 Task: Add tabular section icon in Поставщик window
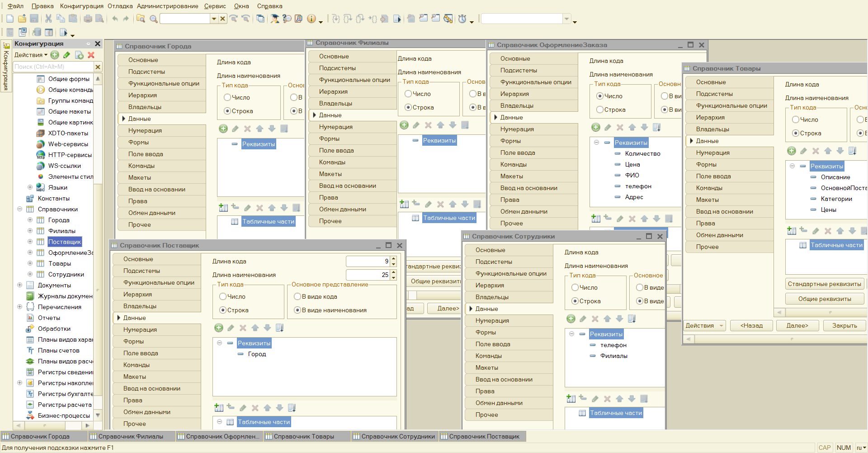219,407
